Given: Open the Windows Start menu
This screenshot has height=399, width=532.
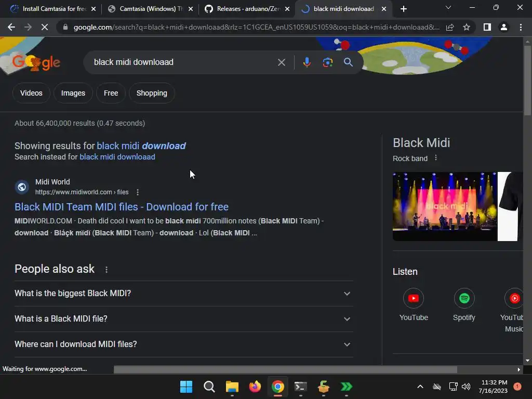Looking at the screenshot, I should point(186,387).
